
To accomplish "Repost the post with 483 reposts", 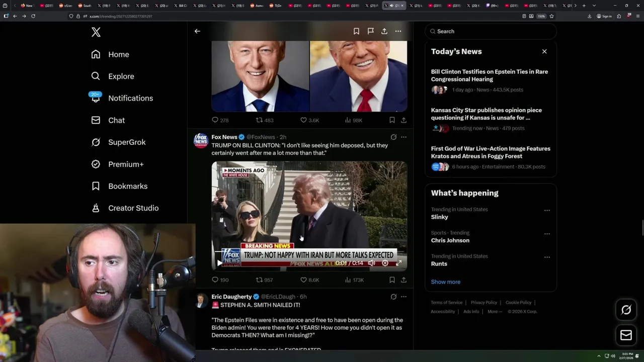I will tap(265, 120).
